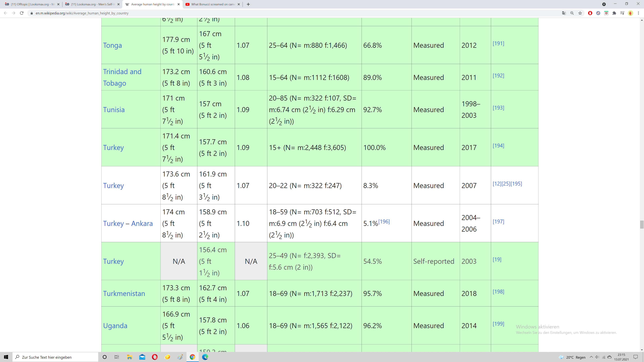The width and height of the screenshot is (644, 362).
Task: Click the browser forward arrow
Action: tap(14, 13)
